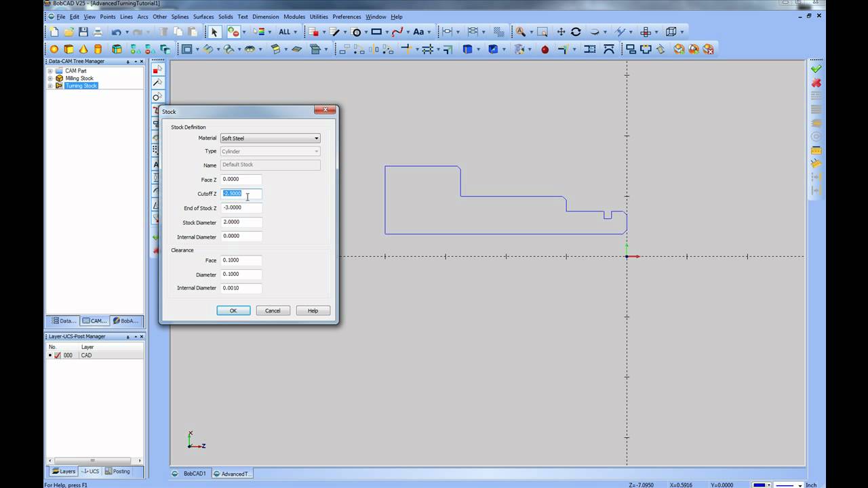
Task: Click the wireframe cube view icon
Action: coord(671,32)
